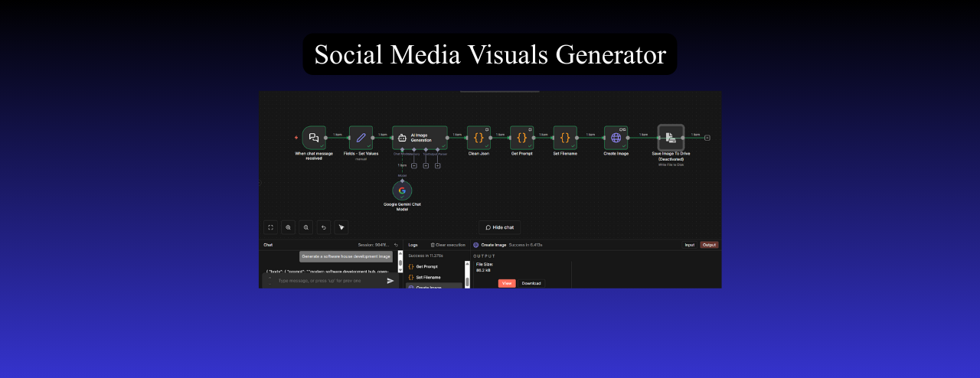The image size is (980, 378).
Task: Click the Download button
Action: [x=531, y=283]
